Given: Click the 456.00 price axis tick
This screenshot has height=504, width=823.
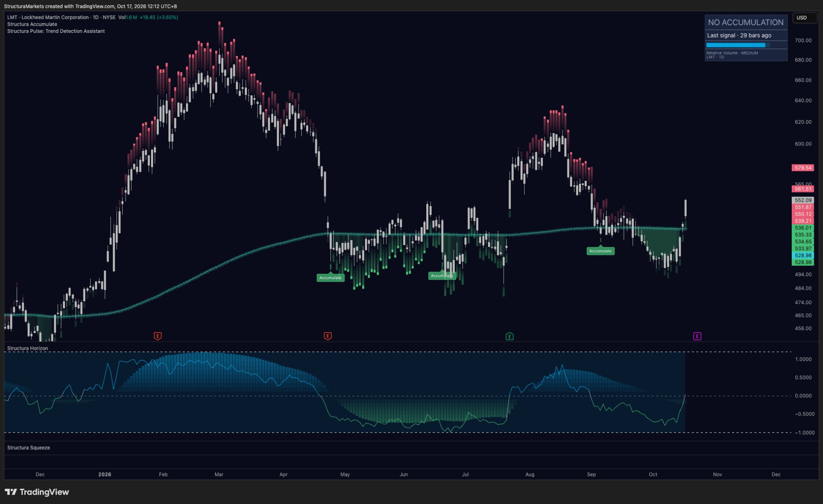Looking at the screenshot, I should coord(803,328).
